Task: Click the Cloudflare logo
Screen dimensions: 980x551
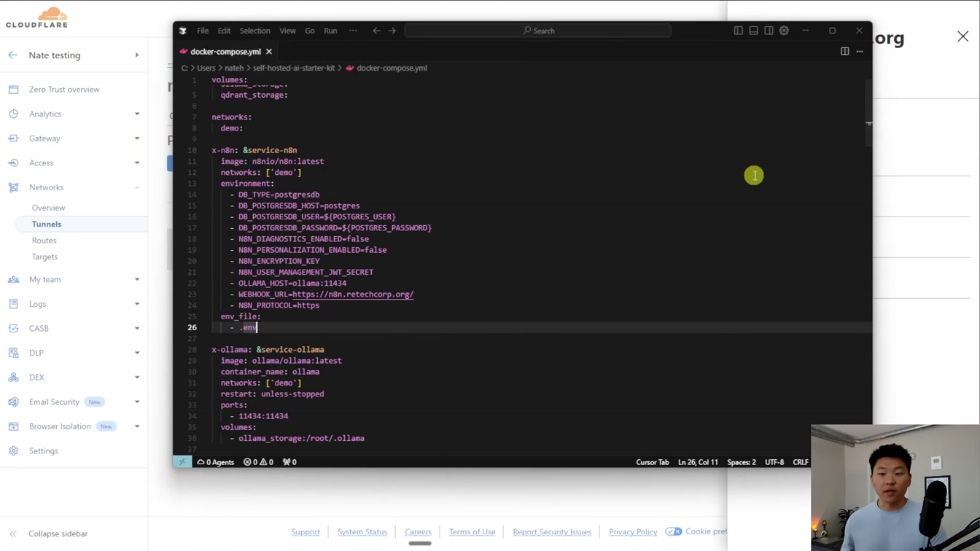Action: pyautogui.click(x=36, y=17)
